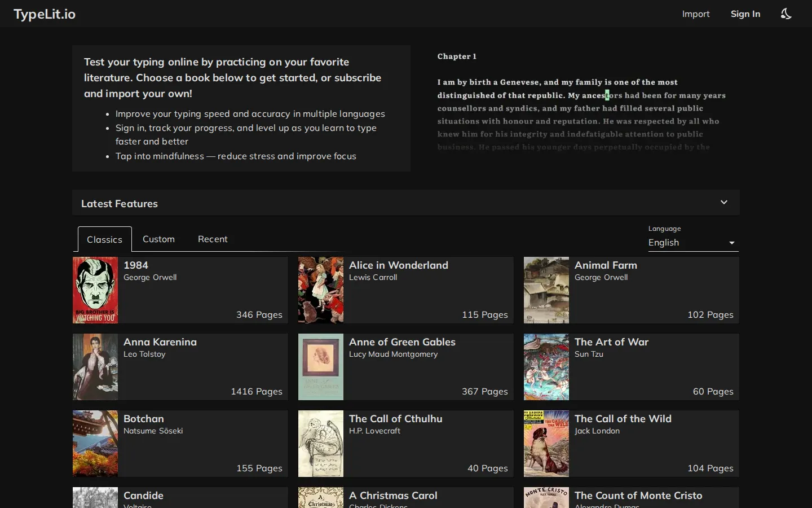Click the Anna Karenina title
This screenshot has height=508, width=812.
(x=160, y=342)
